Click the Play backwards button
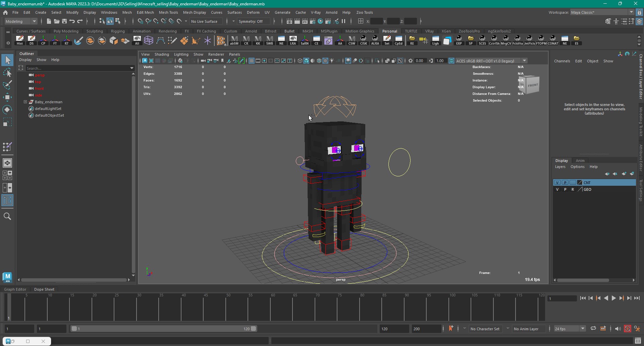 (606, 298)
